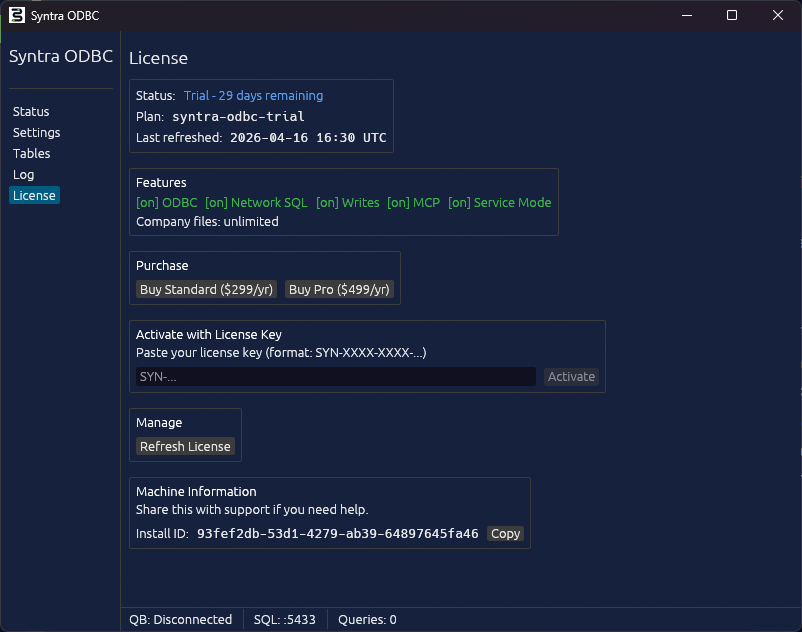Click 'Company files: unlimited' text
802x632 pixels.
point(207,221)
